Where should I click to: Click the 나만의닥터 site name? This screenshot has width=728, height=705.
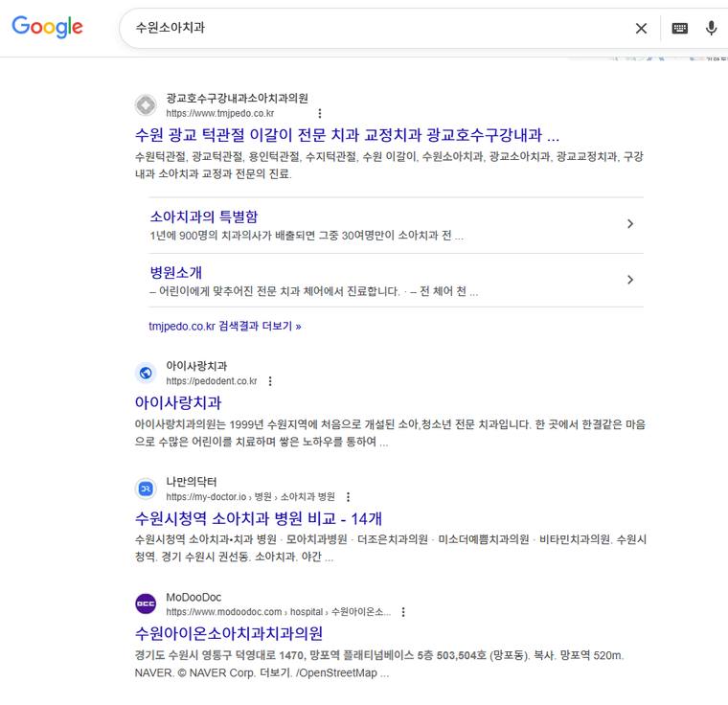(x=192, y=482)
